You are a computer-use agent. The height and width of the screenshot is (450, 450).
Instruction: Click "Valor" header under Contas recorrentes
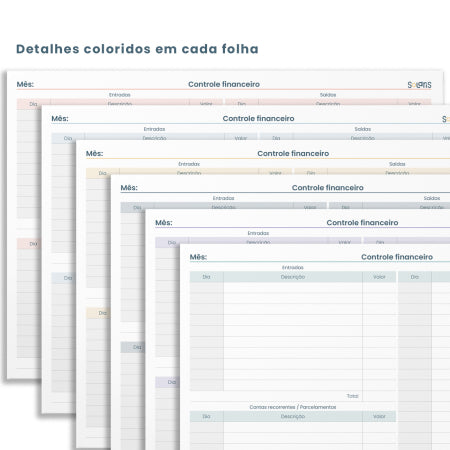click(379, 416)
